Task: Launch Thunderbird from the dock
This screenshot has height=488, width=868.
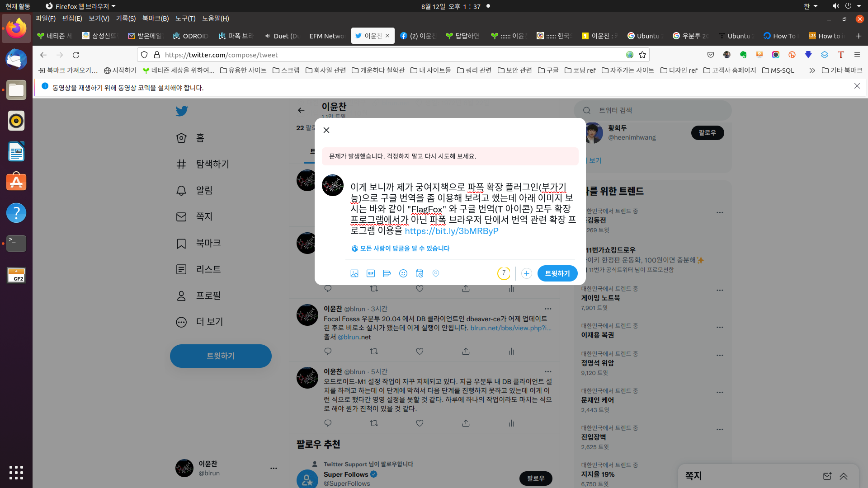Action: coord(16,59)
